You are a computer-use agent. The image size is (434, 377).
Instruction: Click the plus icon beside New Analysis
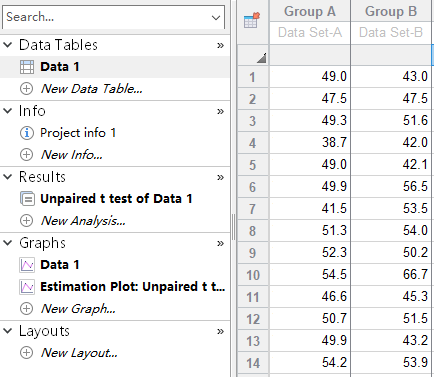pos(27,221)
